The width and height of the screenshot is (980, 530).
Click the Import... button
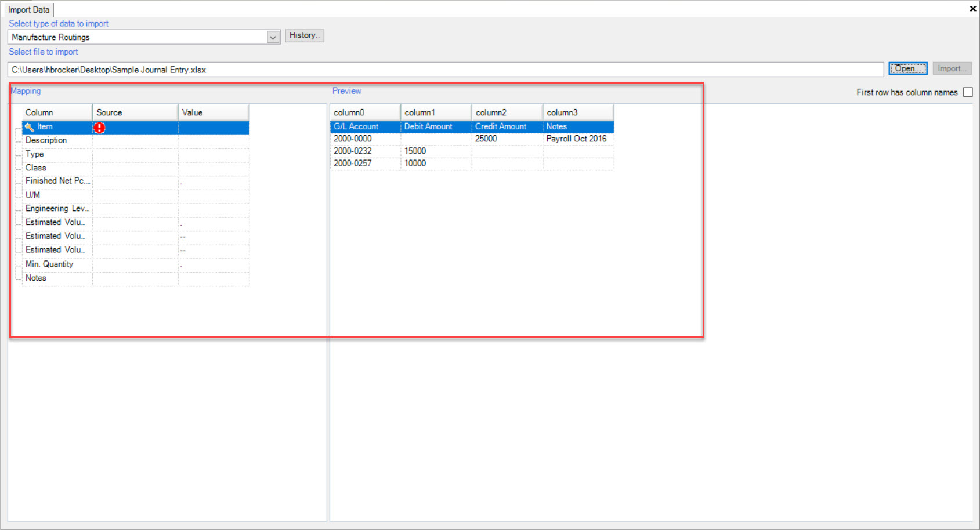(x=952, y=68)
